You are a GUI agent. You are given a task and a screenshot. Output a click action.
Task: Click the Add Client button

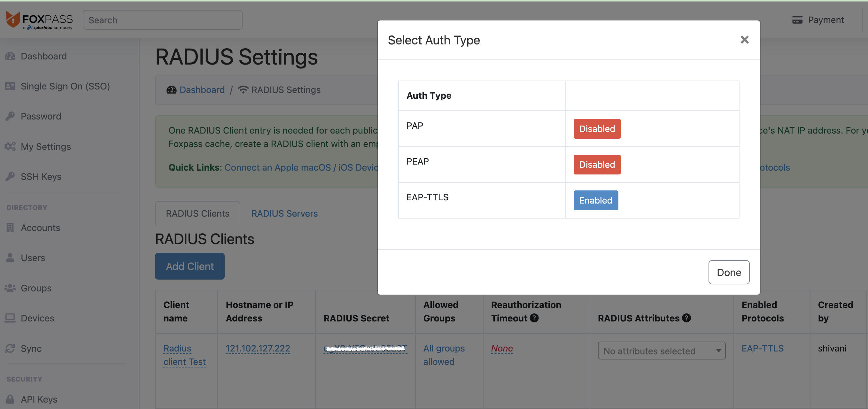(190, 266)
